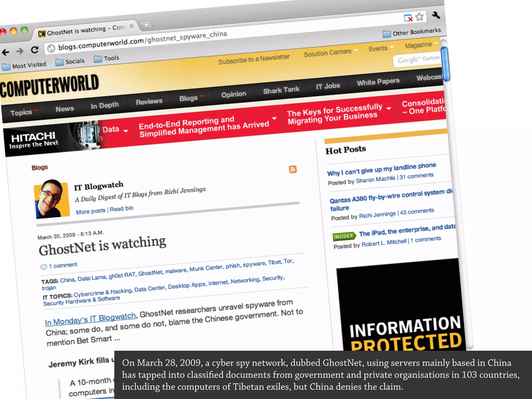
Task: Open the IT Jobs section
Action: (x=328, y=86)
